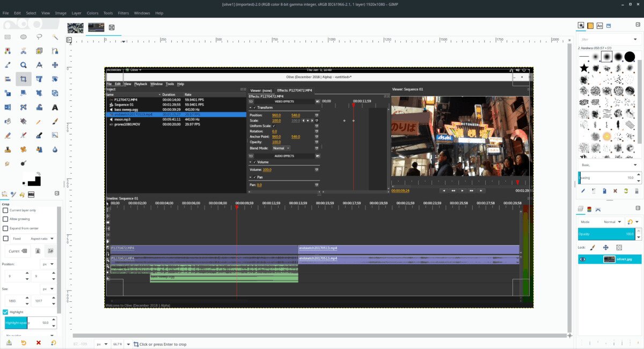The width and height of the screenshot is (644, 349).
Task: Click the star-shaped brush preset
Action: pos(584,68)
